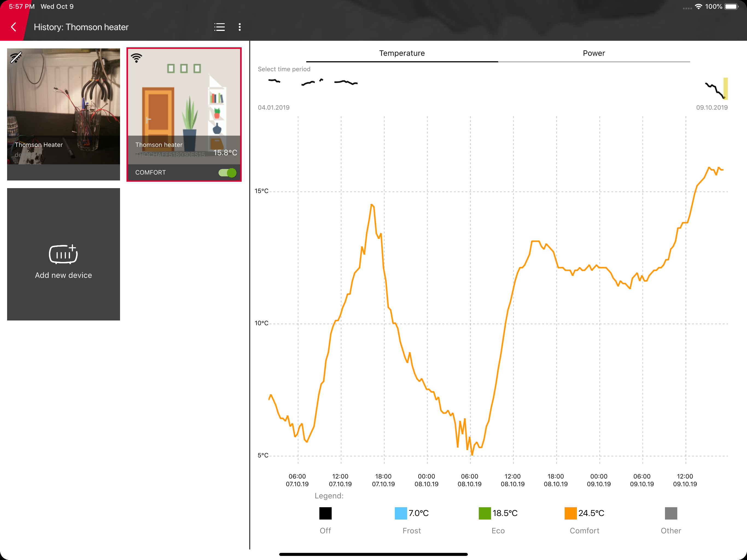The image size is (747, 560).
Task: Tap the offline Wi-Fi icon on Thomson Heater
Action: 16,57
